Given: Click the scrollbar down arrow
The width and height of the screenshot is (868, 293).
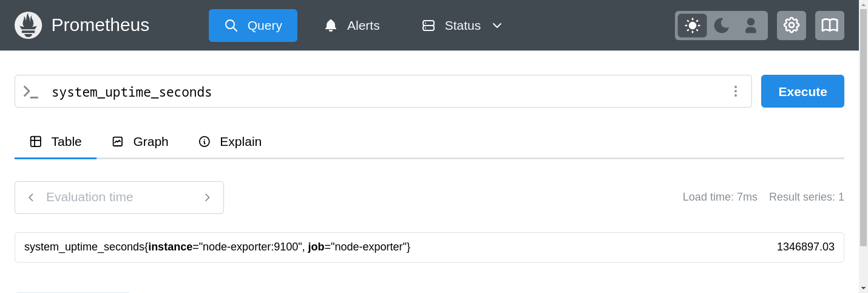Looking at the screenshot, I should coord(863,288).
